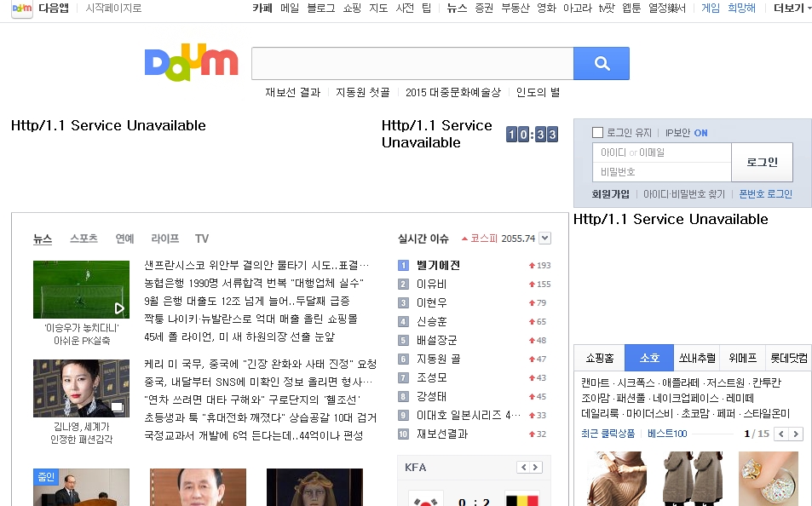
Task: Open 게임 in top navigation
Action: [711, 9]
